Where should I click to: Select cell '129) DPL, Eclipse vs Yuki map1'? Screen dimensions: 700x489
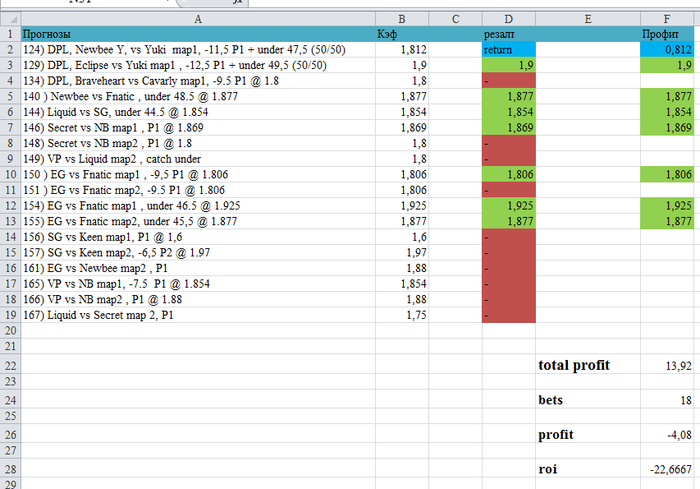point(198,65)
